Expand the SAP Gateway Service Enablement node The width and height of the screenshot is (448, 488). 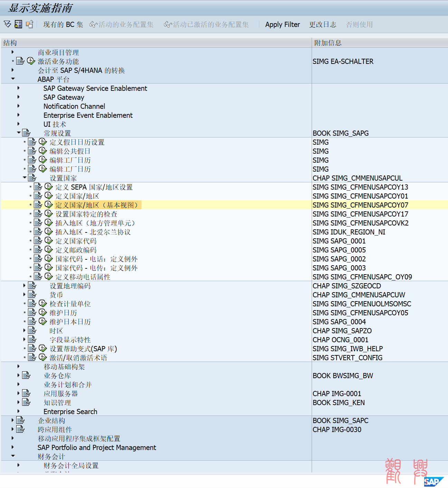pyautogui.click(x=19, y=88)
